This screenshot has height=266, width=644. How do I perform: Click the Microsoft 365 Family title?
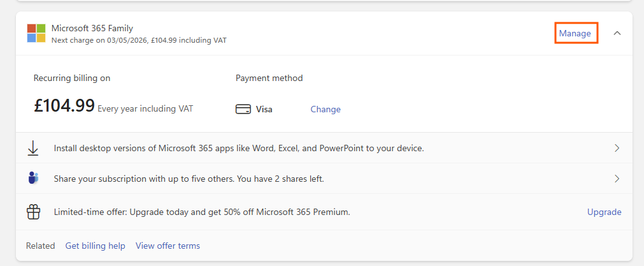pyautogui.click(x=92, y=28)
